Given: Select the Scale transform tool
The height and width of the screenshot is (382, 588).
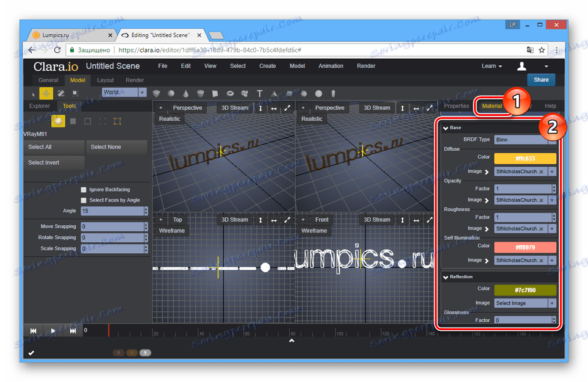Looking at the screenshot, I should tap(76, 93).
